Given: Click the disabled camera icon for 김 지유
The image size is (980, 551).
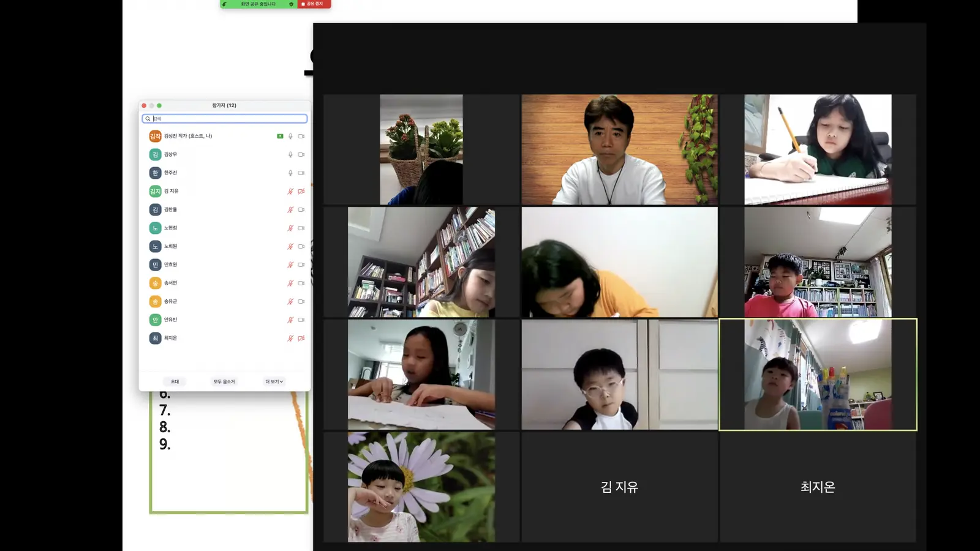Looking at the screenshot, I should pyautogui.click(x=301, y=191).
